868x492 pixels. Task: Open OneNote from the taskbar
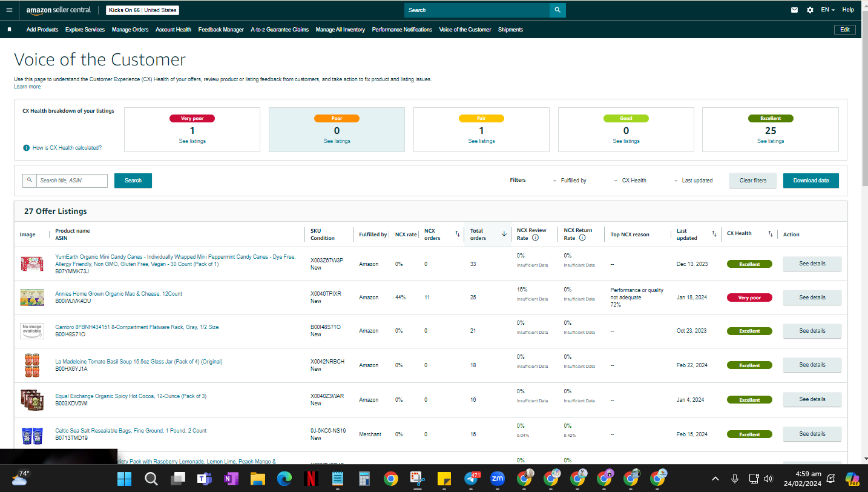tap(231, 479)
